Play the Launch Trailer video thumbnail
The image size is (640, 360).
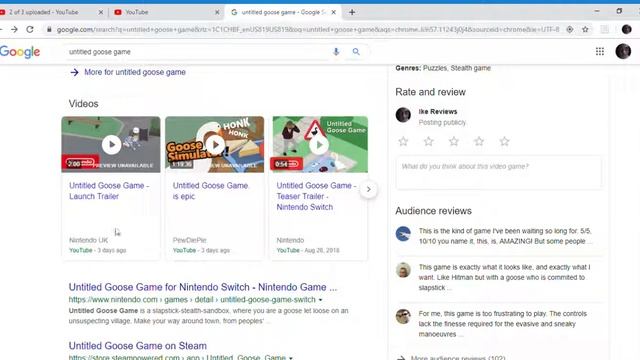click(x=111, y=144)
